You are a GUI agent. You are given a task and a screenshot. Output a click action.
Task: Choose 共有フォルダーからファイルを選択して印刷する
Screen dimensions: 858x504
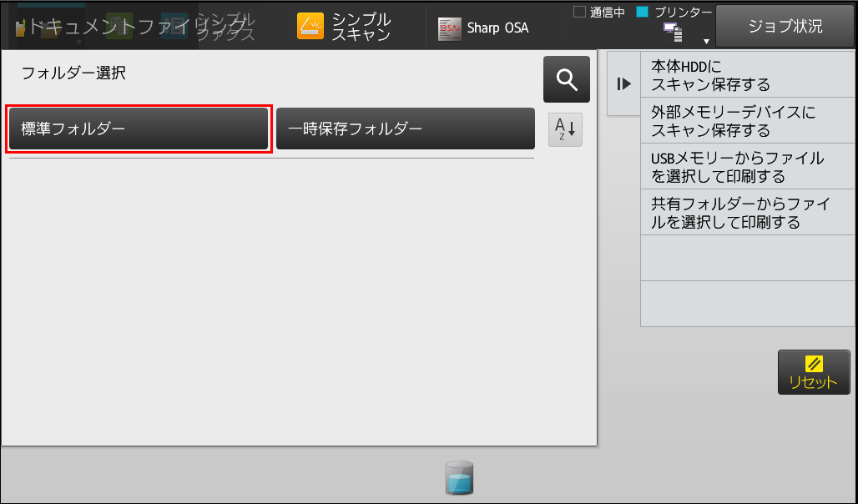pyautogui.click(x=748, y=213)
